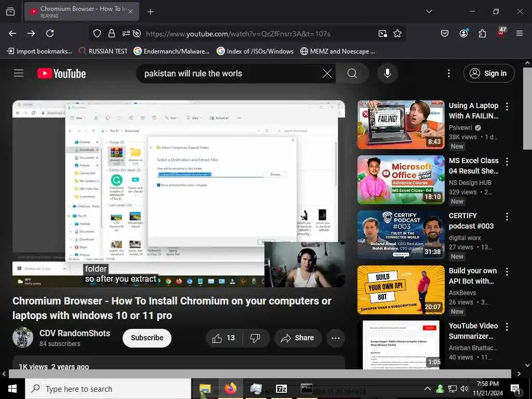
Task: Open File Explorer from taskbar
Action: tap(205, 389)
